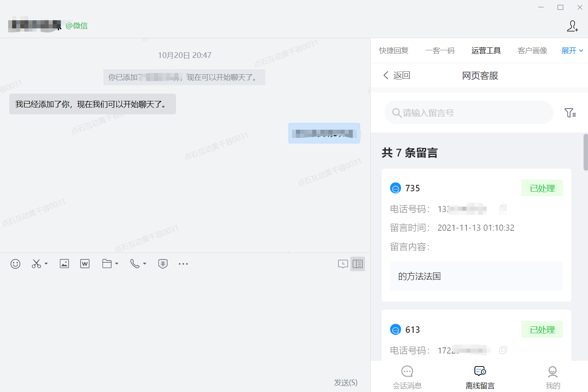Open 会话消息 bottom tab
This screenshot has height=392, width=588.
click(407, 377)
